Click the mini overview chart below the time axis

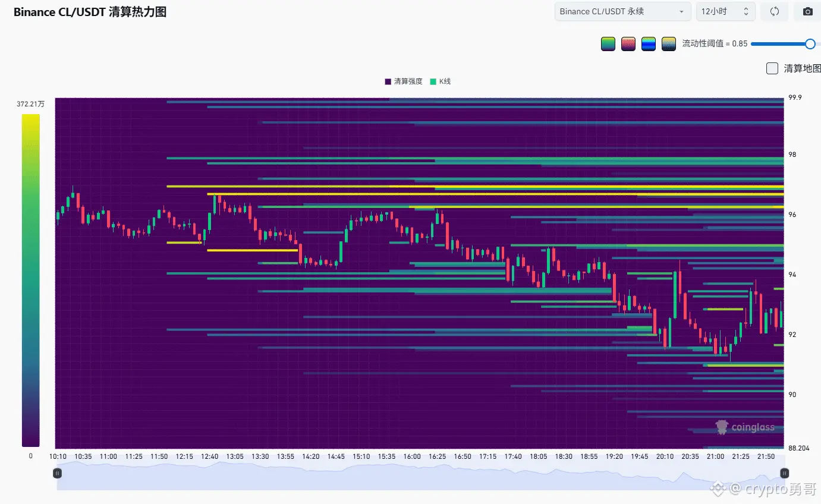(421, 473)
